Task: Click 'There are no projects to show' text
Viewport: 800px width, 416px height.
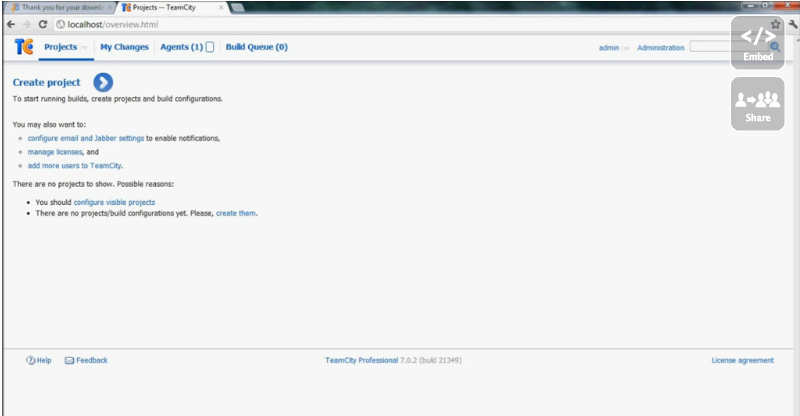Action: [x=63, y=184]
